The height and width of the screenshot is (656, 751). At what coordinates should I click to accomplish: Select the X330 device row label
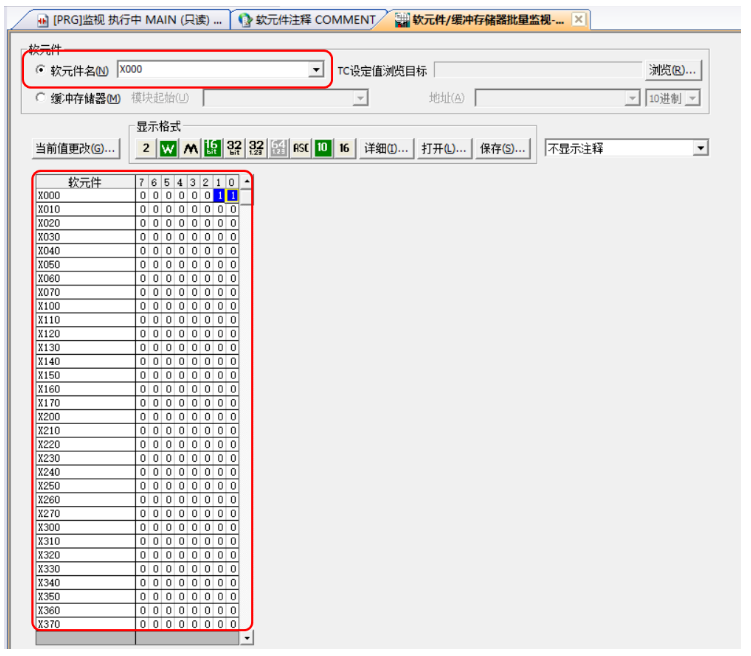[86, 569]
